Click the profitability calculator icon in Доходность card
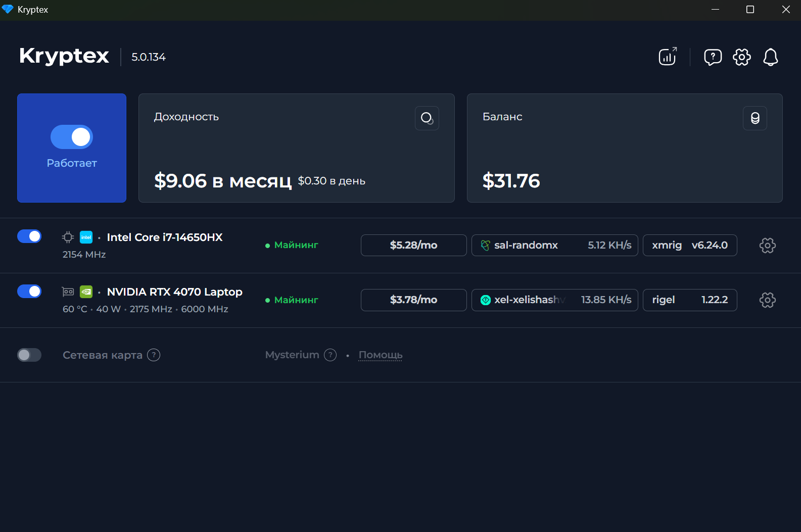The image size is (801, 532). pyautogui.click(x=427, y=118)
